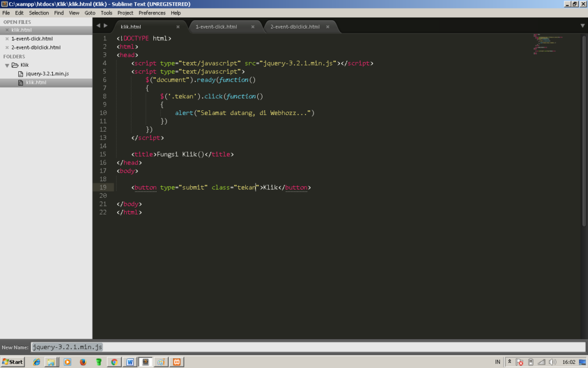The width and height of the screenshot is (588, 368).
Task: Open XAMPP from the taskbar
Action: 177,362
